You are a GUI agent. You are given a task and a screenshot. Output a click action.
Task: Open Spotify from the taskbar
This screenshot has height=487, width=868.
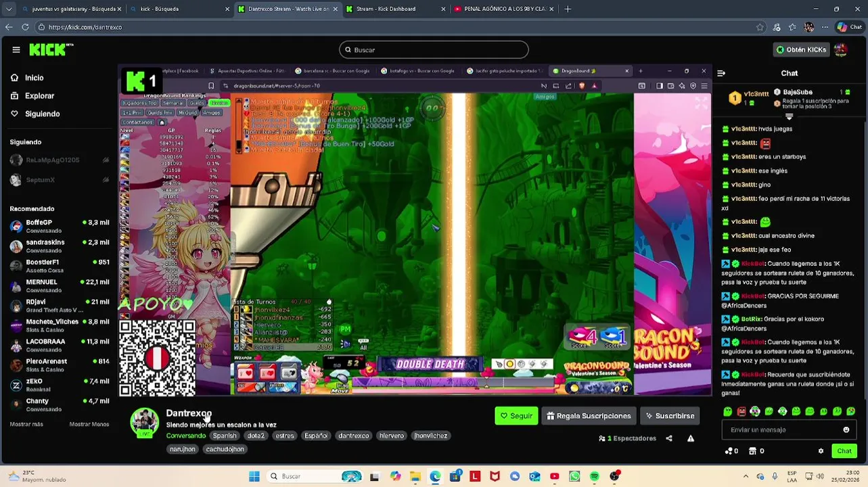(594, 476)
